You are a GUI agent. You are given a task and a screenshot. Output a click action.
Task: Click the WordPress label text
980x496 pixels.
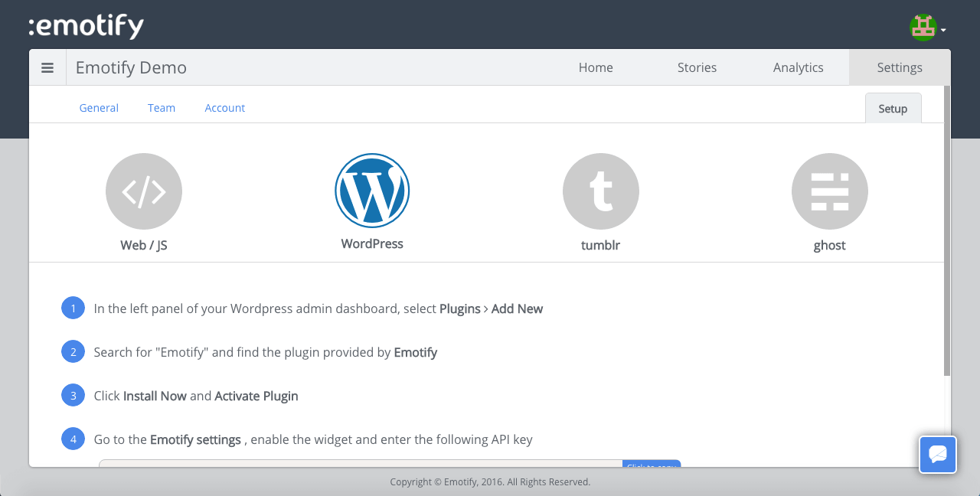pos(372,244)
